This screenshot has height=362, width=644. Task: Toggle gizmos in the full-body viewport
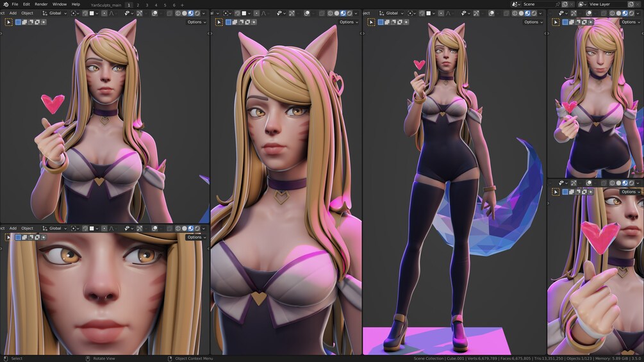pyautogui.click(x=476, y=13)
